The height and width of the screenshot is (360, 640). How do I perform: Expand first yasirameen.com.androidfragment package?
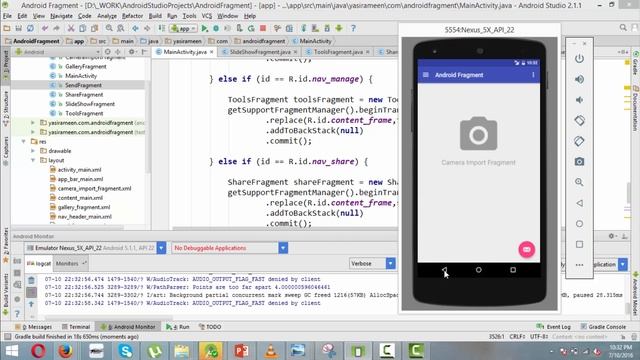pos(33,123)
